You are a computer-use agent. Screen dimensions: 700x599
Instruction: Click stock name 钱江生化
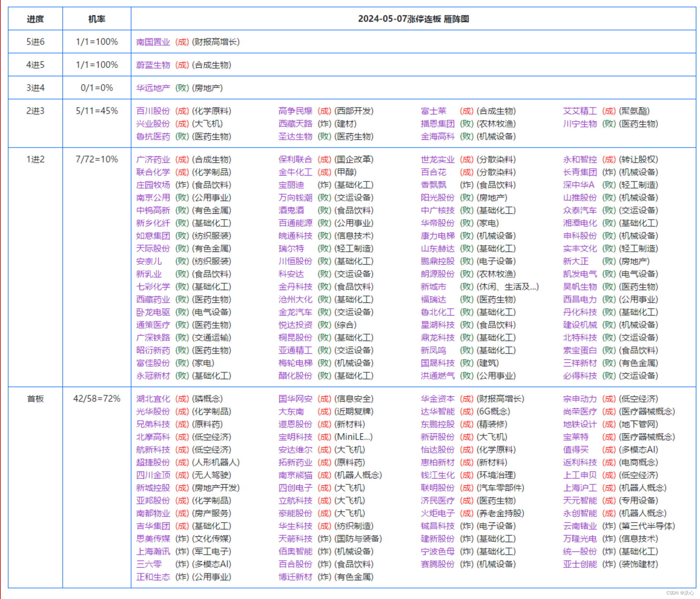[x=438, y=475]
